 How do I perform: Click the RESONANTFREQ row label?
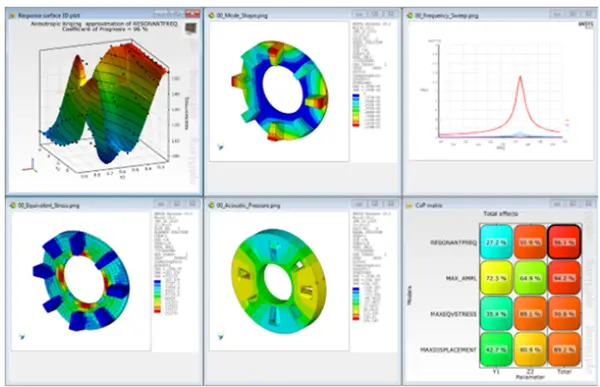click(454, 242)
